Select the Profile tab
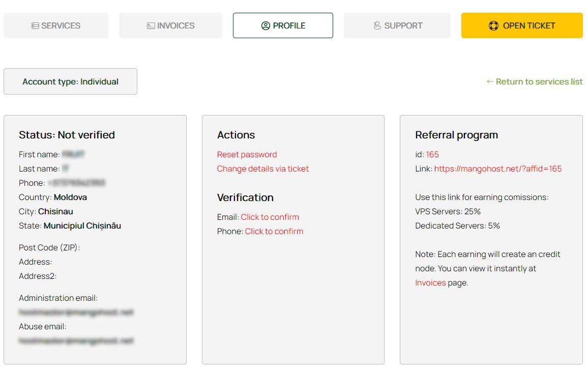Image resolution: width=588 pixels, height=369 pixels. click(283, 25)
